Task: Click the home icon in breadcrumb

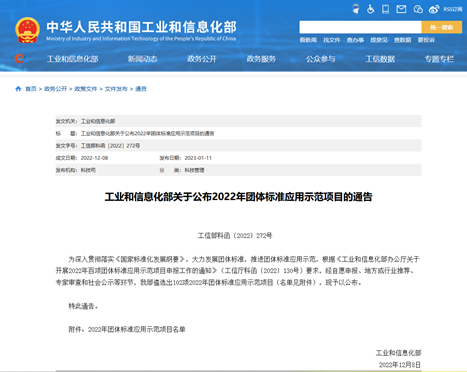Action: [x=18, y=89]
